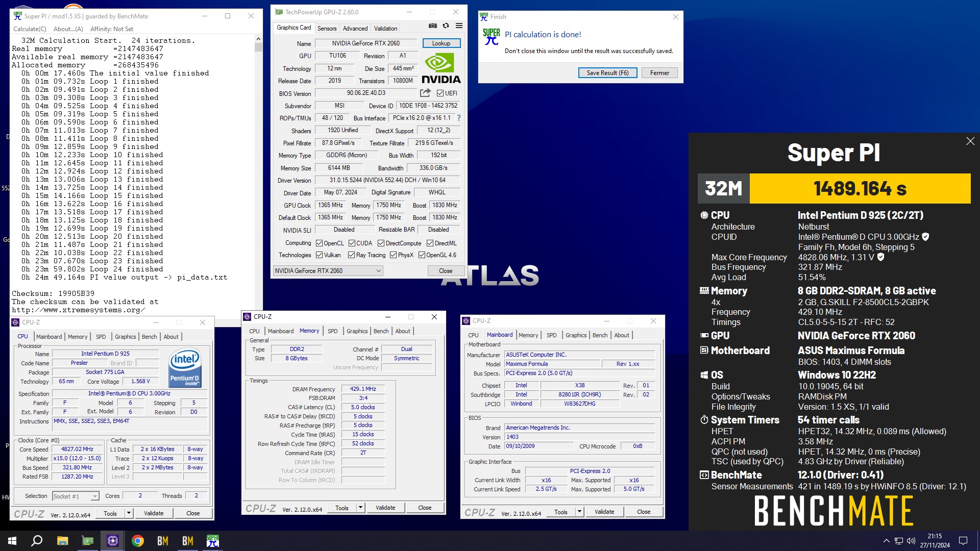The width and height of the screenshot is (980, 551).
Task: Open CPU-Z taskbar icon
Action: pyautogui.click(x=113, y=541)
